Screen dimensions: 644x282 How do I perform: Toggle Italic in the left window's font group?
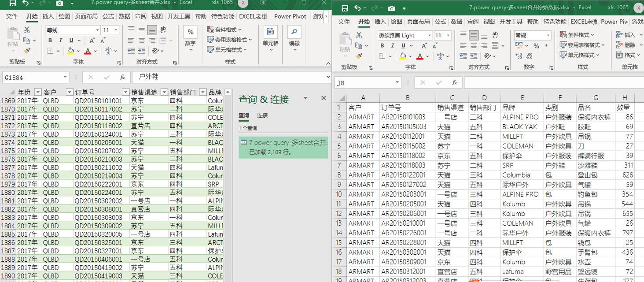click(60, 41)
